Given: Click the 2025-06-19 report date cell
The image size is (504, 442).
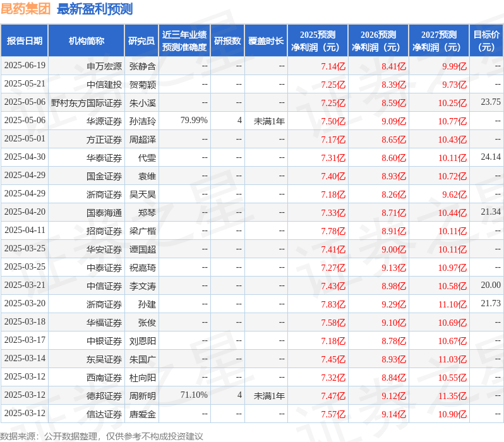Looking at the screenshot, I should coord(25,66).
